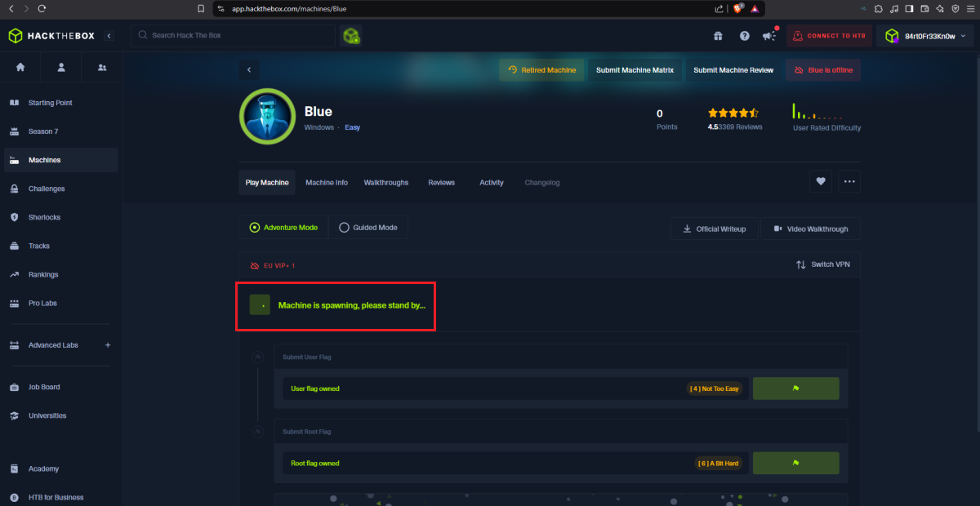Open Rankings in the sidebar

61,274
